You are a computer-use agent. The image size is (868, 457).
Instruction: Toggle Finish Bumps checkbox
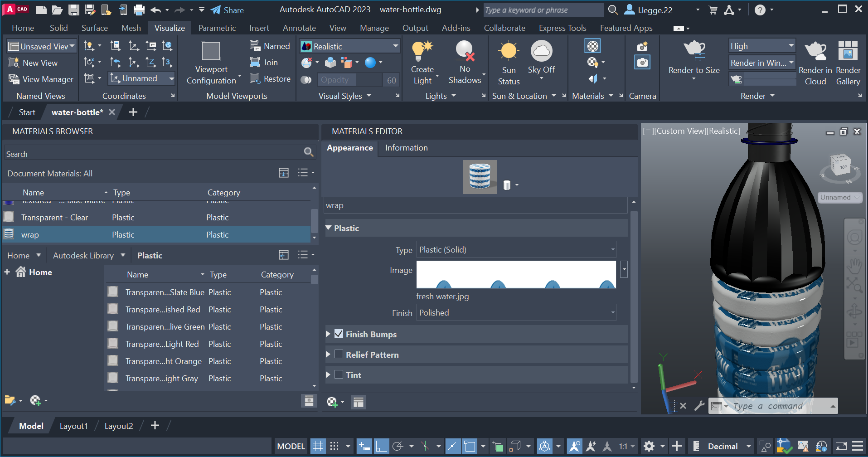pyautogui.click(x=339, y=334)
